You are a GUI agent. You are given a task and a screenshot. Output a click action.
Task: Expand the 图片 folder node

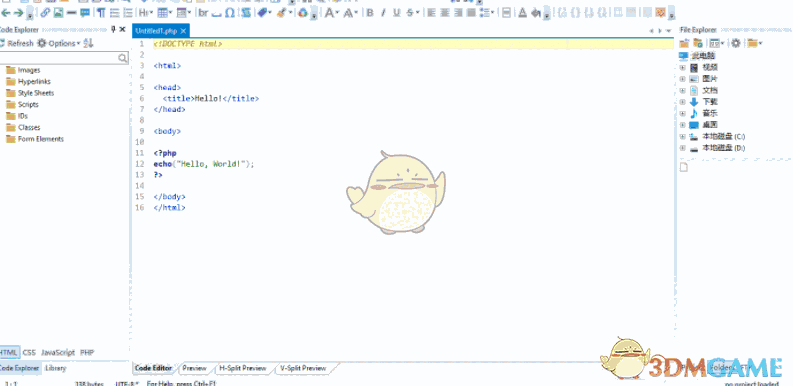click(682, 79)
